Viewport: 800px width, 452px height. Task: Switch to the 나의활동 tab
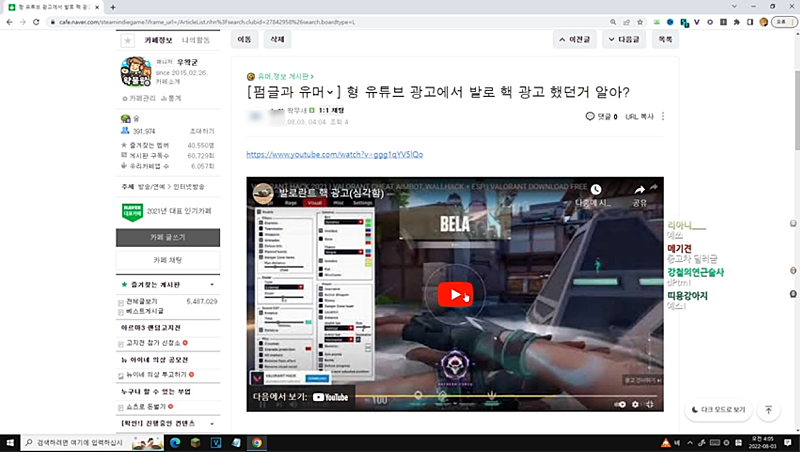(x=196, y=40)
